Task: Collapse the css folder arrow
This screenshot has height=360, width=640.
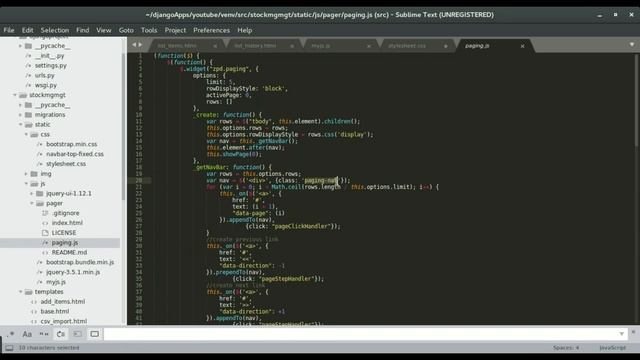Action: [26, 134]
